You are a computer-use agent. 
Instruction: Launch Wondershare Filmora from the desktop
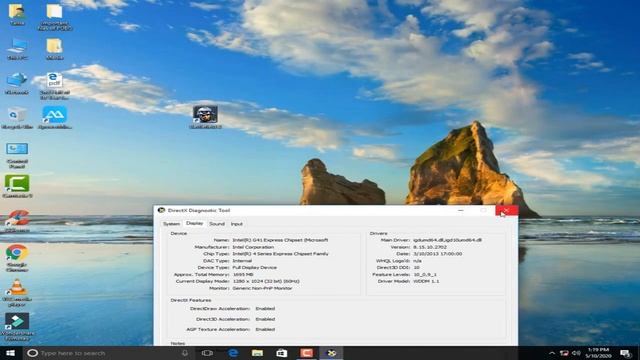pyautogui.click(x=17, y=327)
